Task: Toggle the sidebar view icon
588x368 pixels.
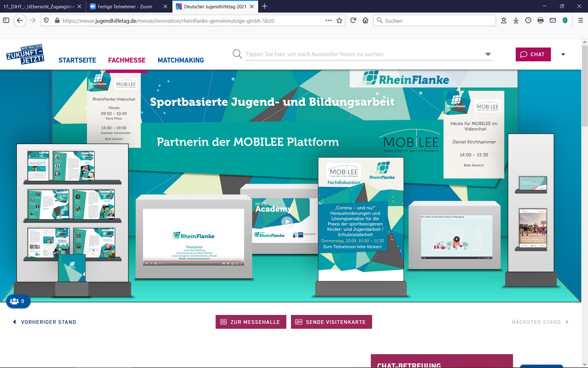Action: [x=6, y=21]
